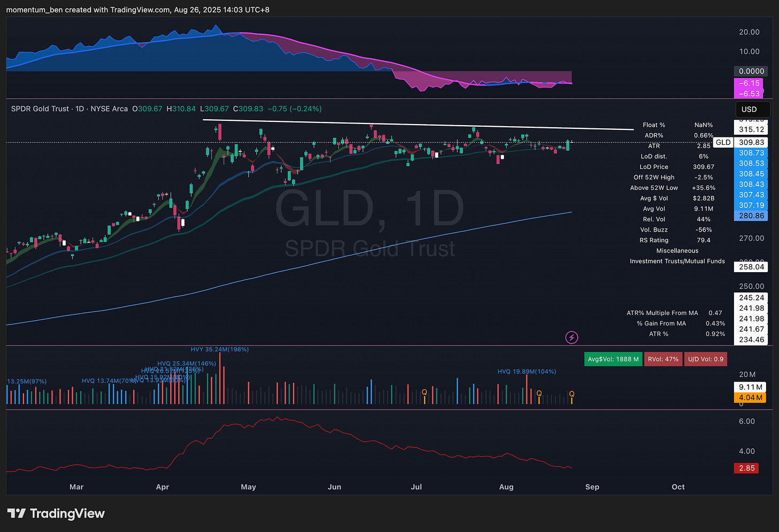Click the Vol. Buzz value −56%
The image size is (779, 532).
tap(704, 230)
